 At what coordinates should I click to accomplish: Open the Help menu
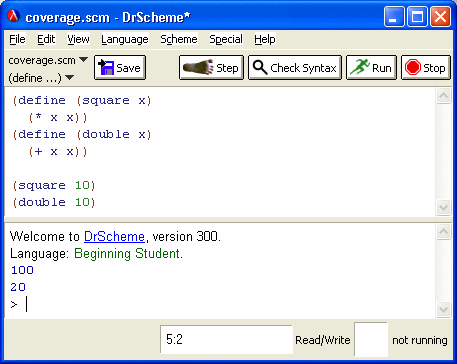265,39
